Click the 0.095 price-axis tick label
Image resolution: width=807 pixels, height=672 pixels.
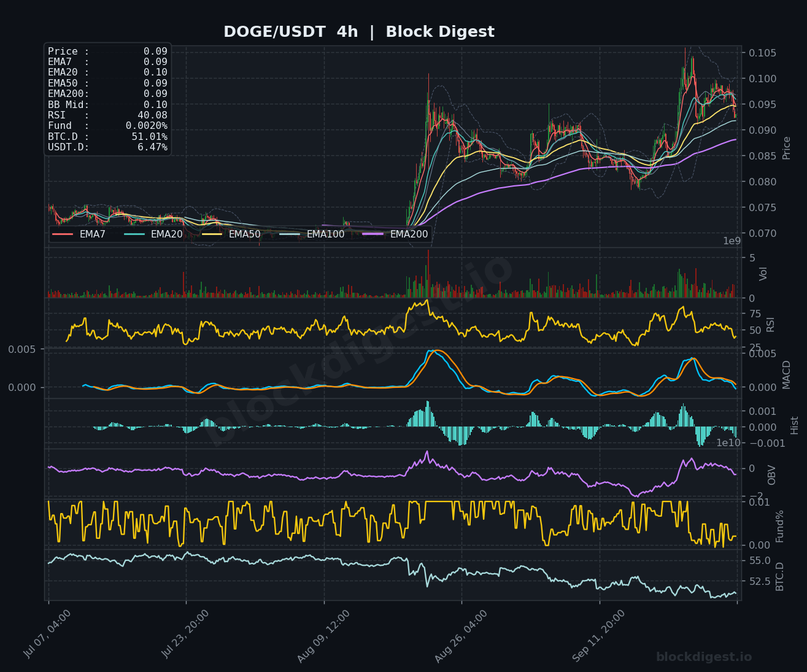(762, 104)
